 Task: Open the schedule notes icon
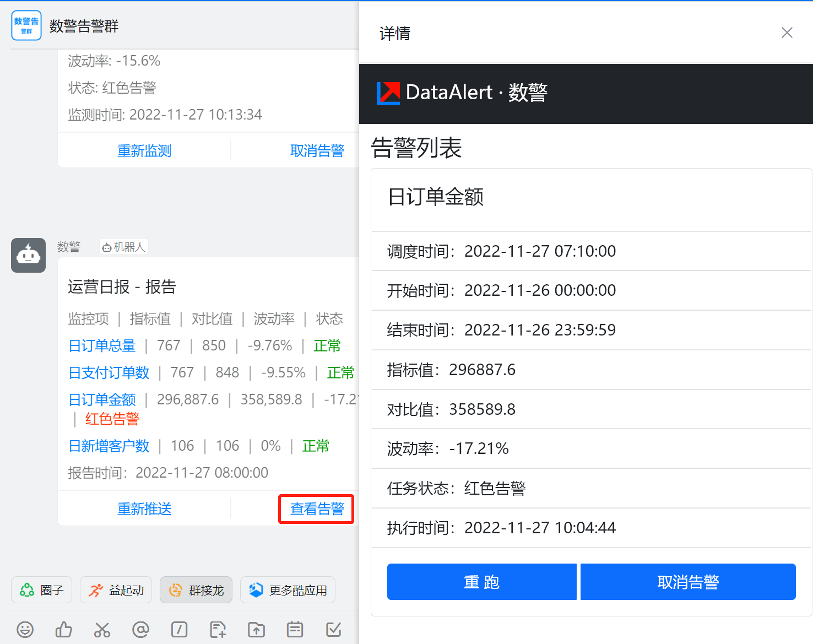pos(295,629)
